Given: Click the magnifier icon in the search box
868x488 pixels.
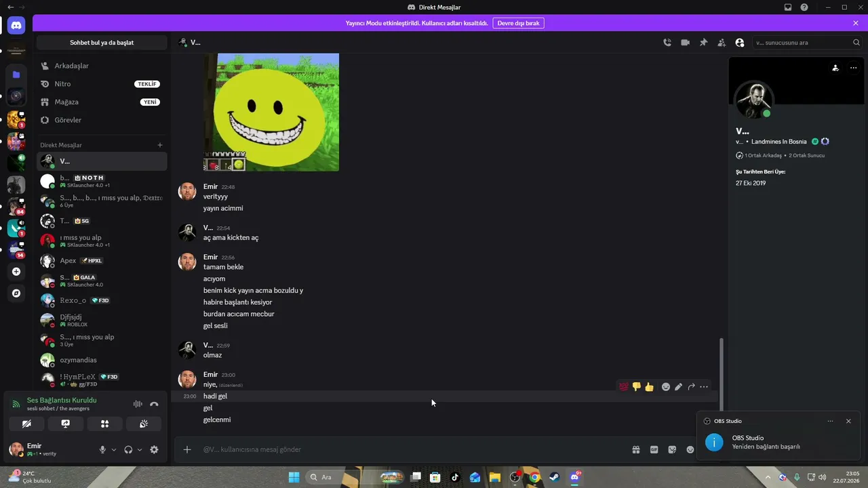Looking at the screenshot, I should pos(856,43).
